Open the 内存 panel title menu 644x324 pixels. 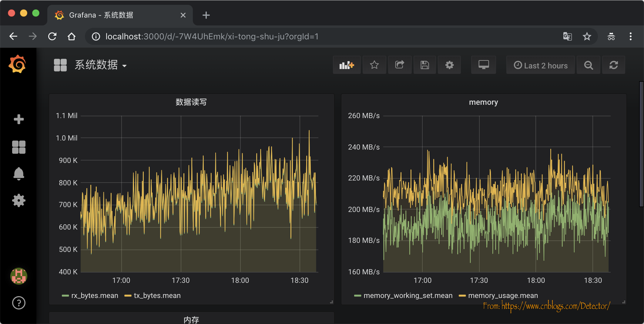tap(191, 320)
